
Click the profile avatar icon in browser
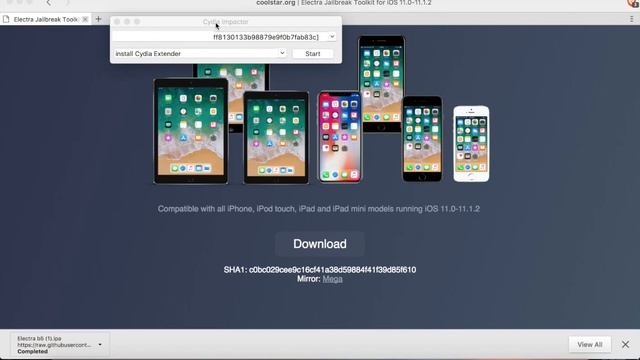(633, 3)
